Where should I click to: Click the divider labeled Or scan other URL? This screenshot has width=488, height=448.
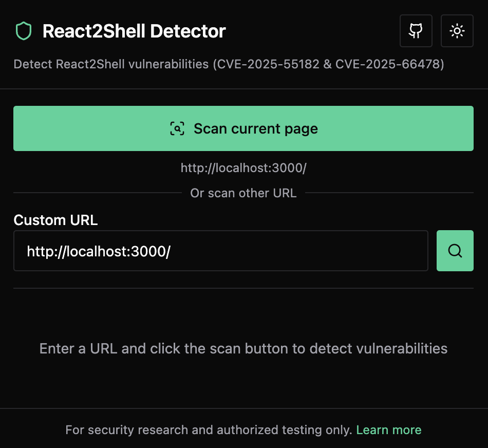pyautogui.click(x=243, y=193)
